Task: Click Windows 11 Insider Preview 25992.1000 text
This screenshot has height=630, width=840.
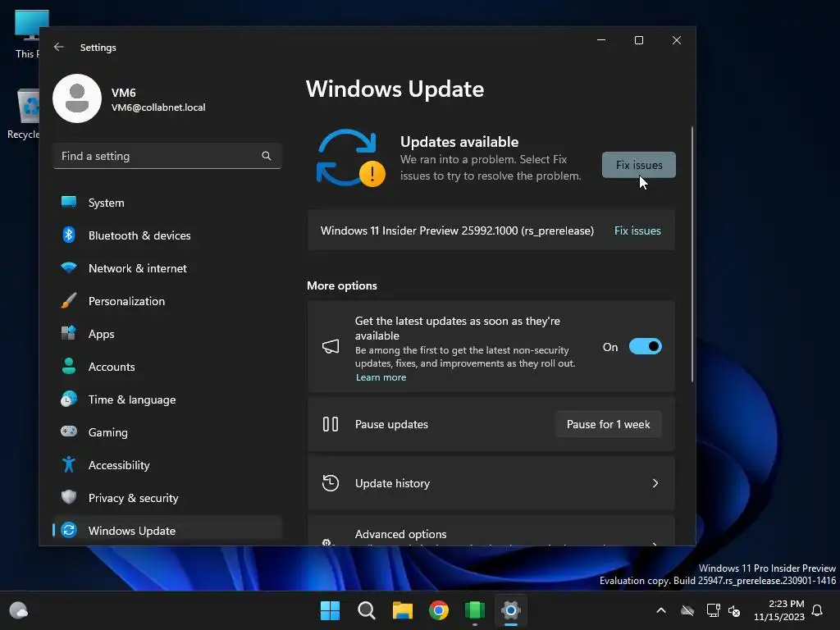Action: click(x=457, y=231)
